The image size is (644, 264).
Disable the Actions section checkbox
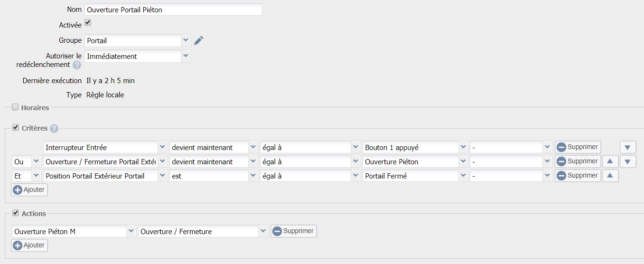click(15, 213)
